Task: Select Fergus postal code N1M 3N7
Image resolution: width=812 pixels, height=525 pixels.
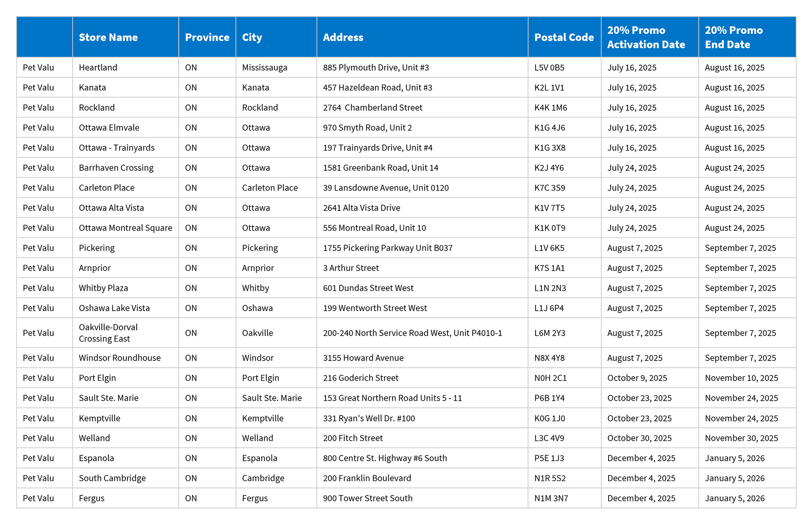Action: [551, 498]
